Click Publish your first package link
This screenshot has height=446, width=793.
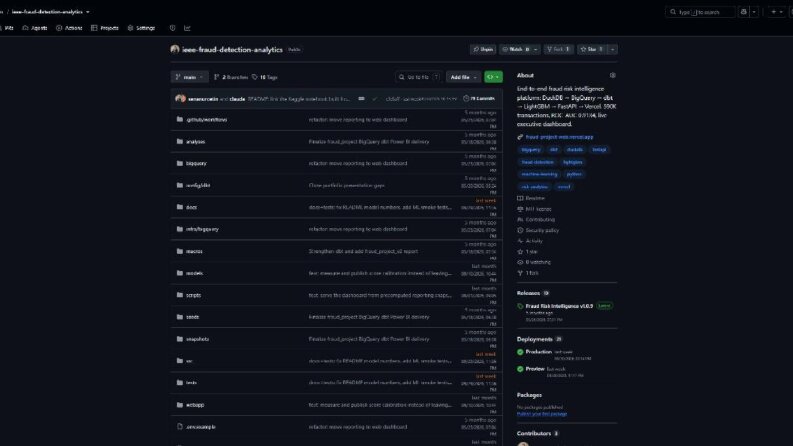point(542,414)
